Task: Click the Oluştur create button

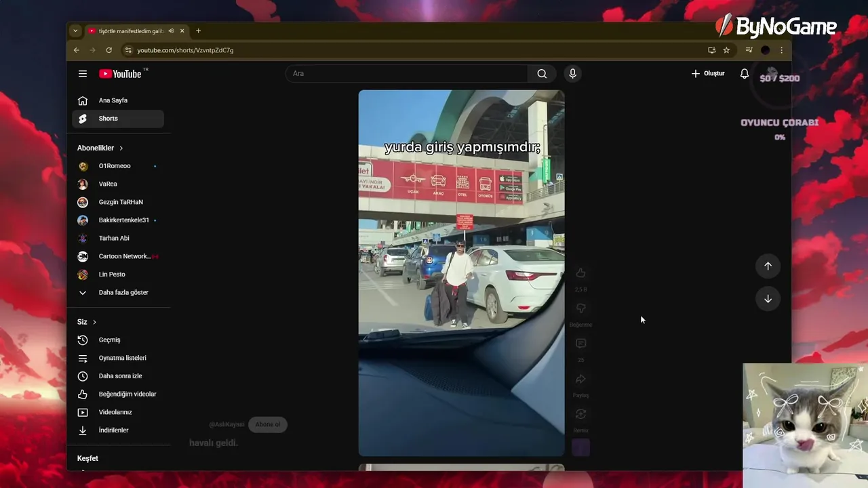Action: click(x=708, y=73)
